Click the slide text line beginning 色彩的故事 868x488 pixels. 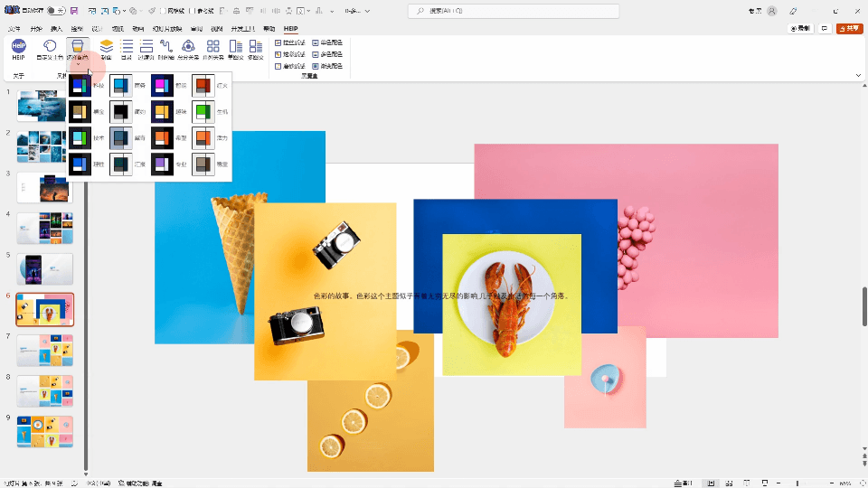pyautogui.click(x=440, y=296)
